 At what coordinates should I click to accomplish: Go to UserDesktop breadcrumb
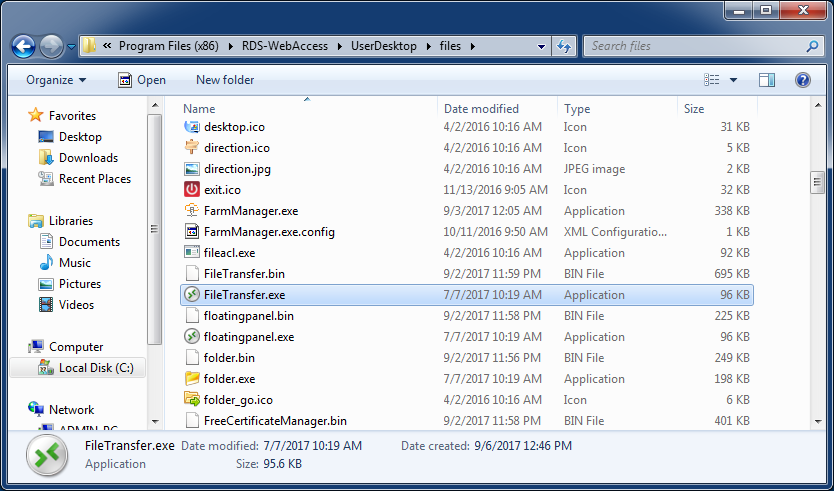383,46
